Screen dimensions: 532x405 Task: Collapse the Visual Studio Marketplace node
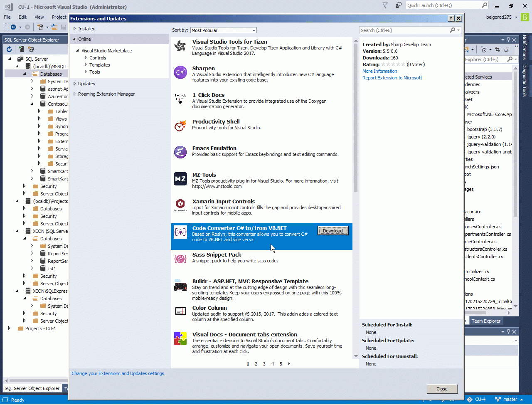[78, 51]
